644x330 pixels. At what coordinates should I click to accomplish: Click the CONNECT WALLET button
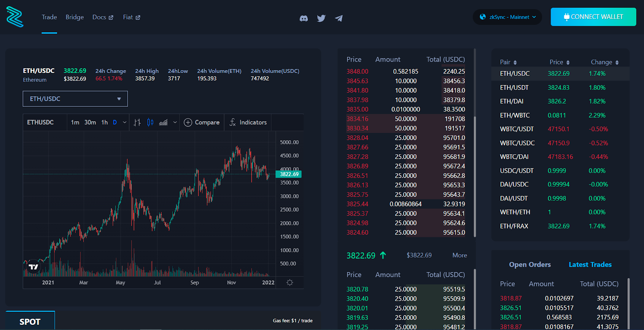coord(593,17)
